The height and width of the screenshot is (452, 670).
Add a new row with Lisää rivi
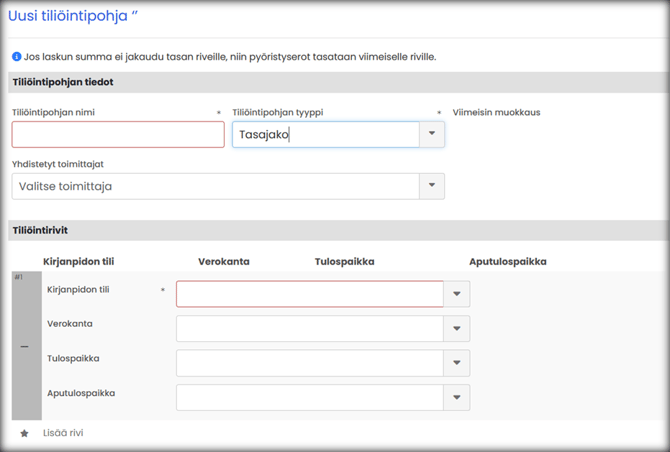62,434
